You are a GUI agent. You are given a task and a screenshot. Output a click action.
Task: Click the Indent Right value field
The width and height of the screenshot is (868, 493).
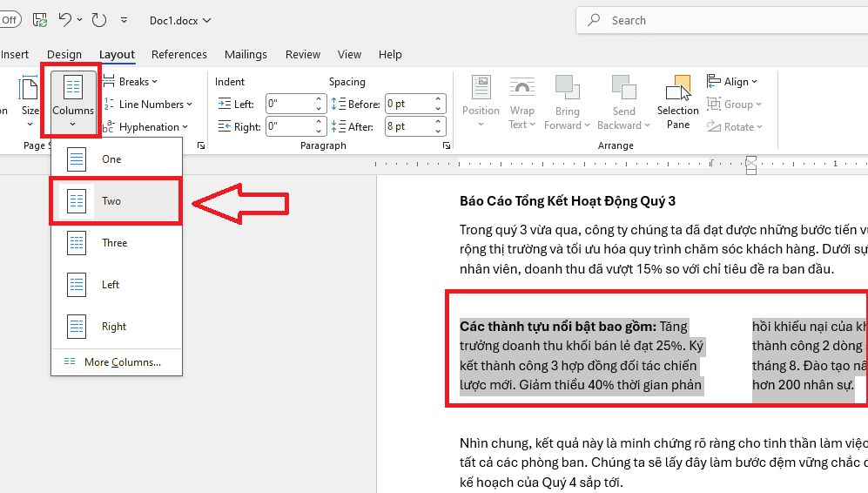[290, 126]
